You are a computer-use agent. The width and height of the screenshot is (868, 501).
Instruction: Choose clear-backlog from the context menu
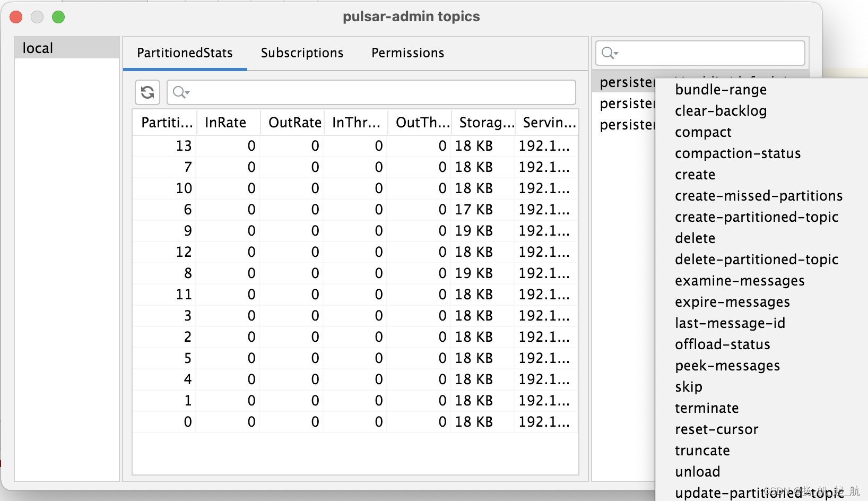[721, 111]
